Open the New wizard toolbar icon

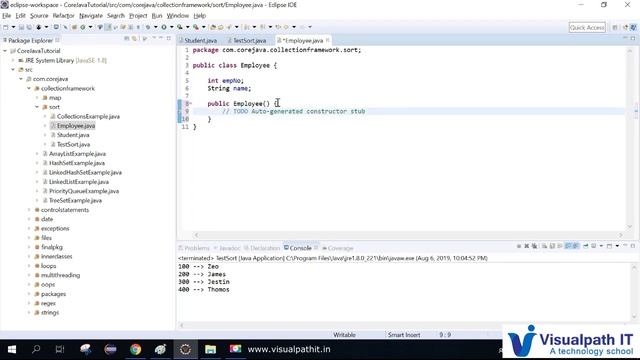click(6, 27)
